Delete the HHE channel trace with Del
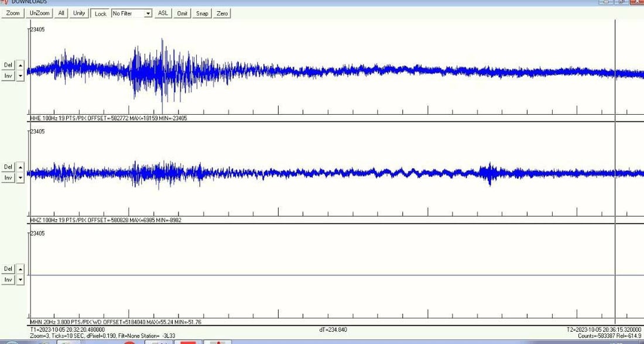 tap(8, 65)
